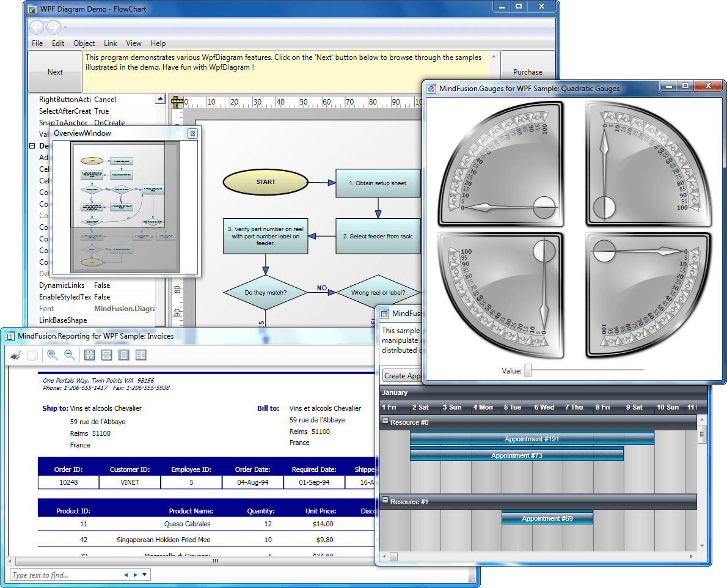Click the Order ID cell 10248

tap(68, 482)
